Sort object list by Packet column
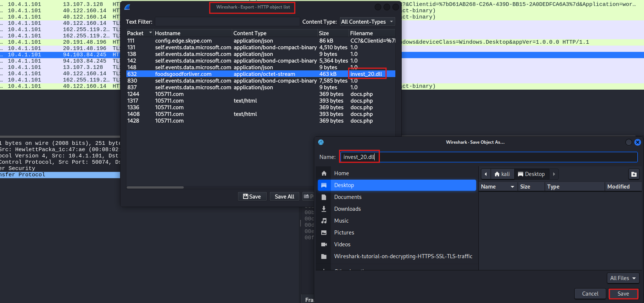The width and height of the screenshot is (644, 303). tap(139, 33)
